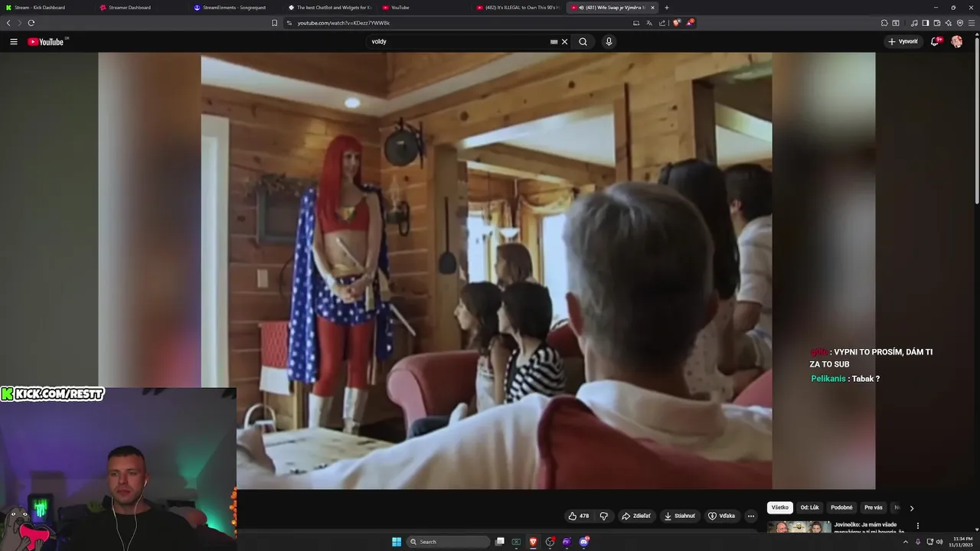Image resolution: width=980 pixels, height=551 pixels.
Task: Click the browser back arrow
Action: point(8,23)
